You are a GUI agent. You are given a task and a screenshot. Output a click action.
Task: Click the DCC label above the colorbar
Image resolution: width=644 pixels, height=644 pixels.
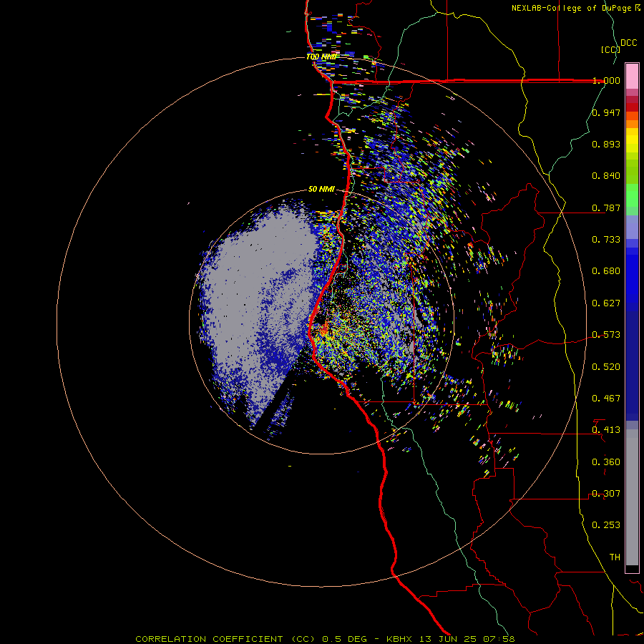[x=629, y=43]
